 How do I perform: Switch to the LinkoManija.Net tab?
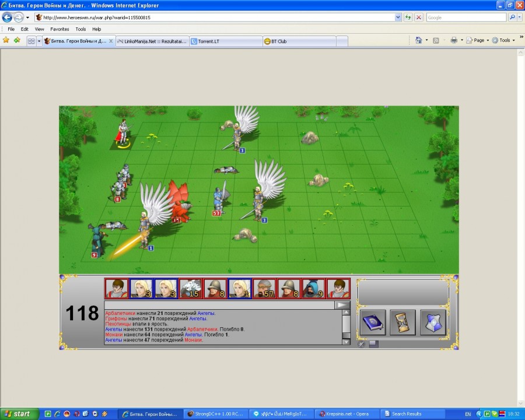[153, 41]
